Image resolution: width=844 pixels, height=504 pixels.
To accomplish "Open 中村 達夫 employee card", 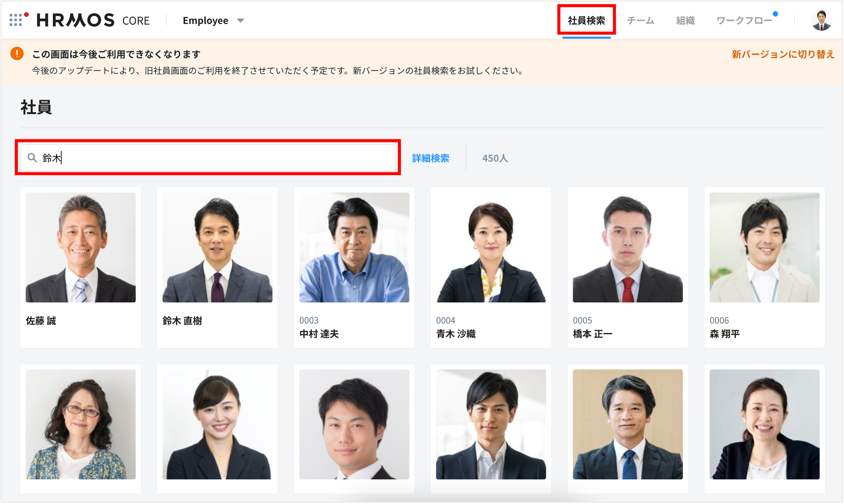I will (354, 267).
